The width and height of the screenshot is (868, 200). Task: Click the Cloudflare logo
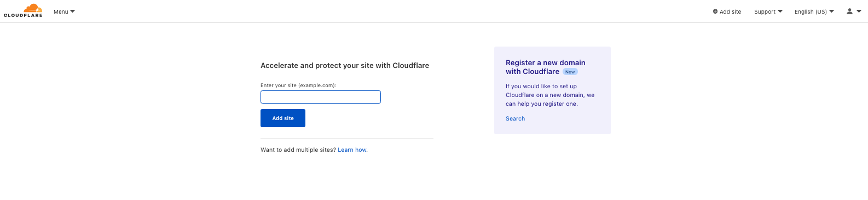[23, 10]
